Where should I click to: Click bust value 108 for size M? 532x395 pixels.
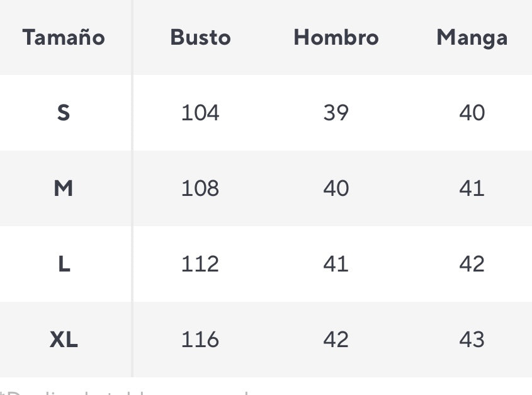point(200,188)
